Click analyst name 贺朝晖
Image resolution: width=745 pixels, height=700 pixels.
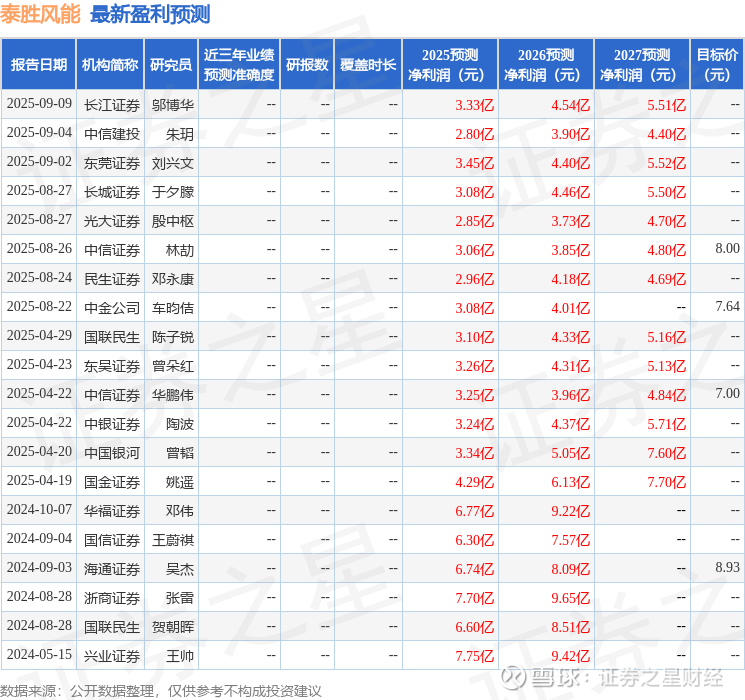[173, 627]
